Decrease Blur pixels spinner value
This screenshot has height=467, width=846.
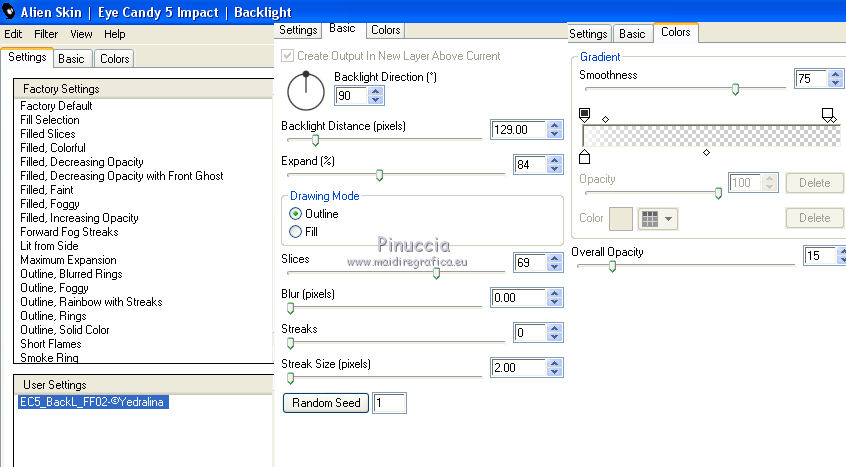click(554, 302)
